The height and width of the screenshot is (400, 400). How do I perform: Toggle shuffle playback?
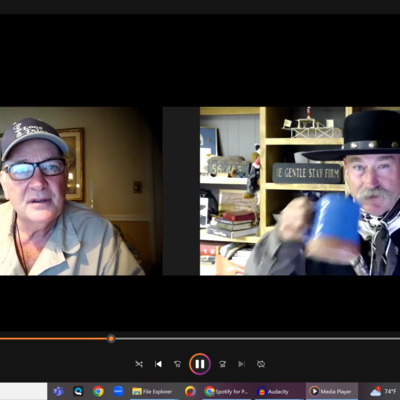[x=139, y=364]
